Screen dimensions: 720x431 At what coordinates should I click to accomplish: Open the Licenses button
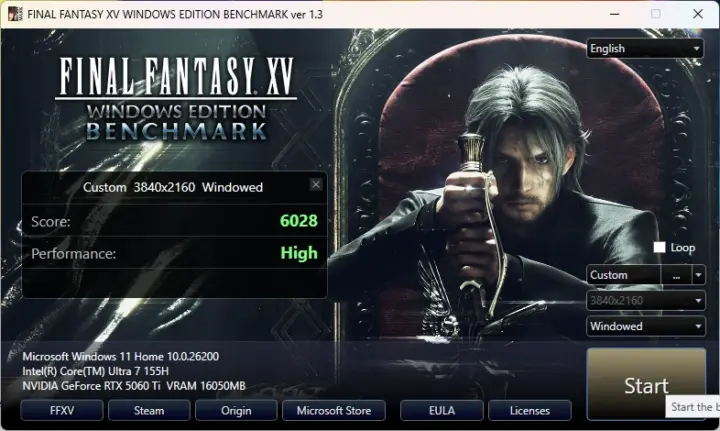point(530,410)
